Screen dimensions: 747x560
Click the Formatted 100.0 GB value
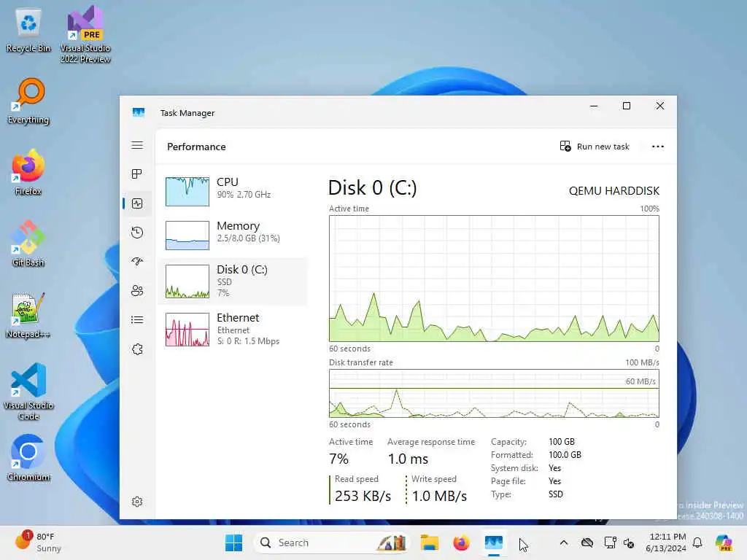(x=565, y=455)
